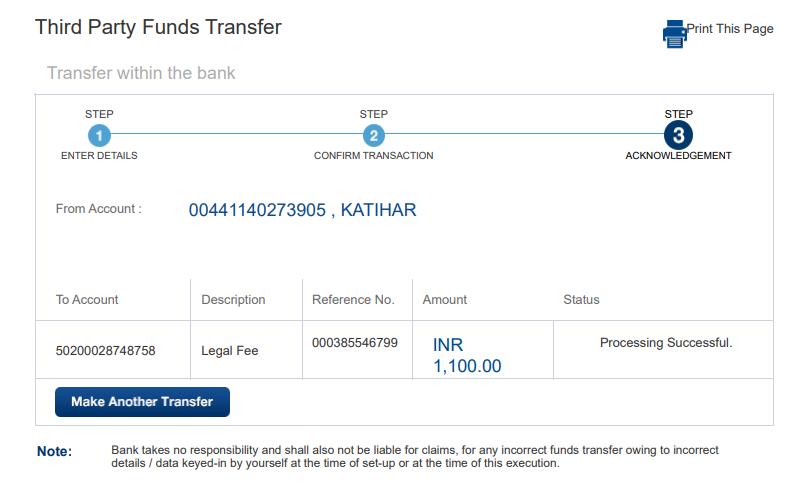Click the Acknowledgement step label

pos(678,156)
